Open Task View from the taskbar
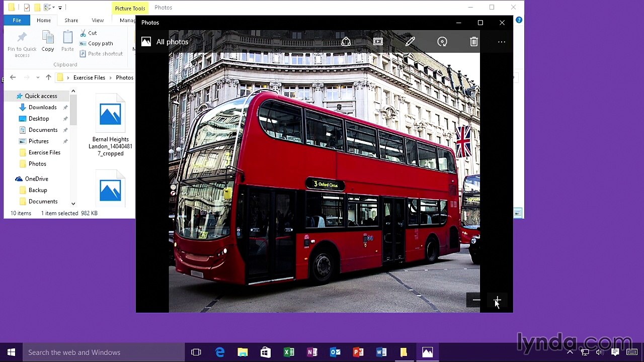Screen dimensions: 644x362 [x=196, y=352]
